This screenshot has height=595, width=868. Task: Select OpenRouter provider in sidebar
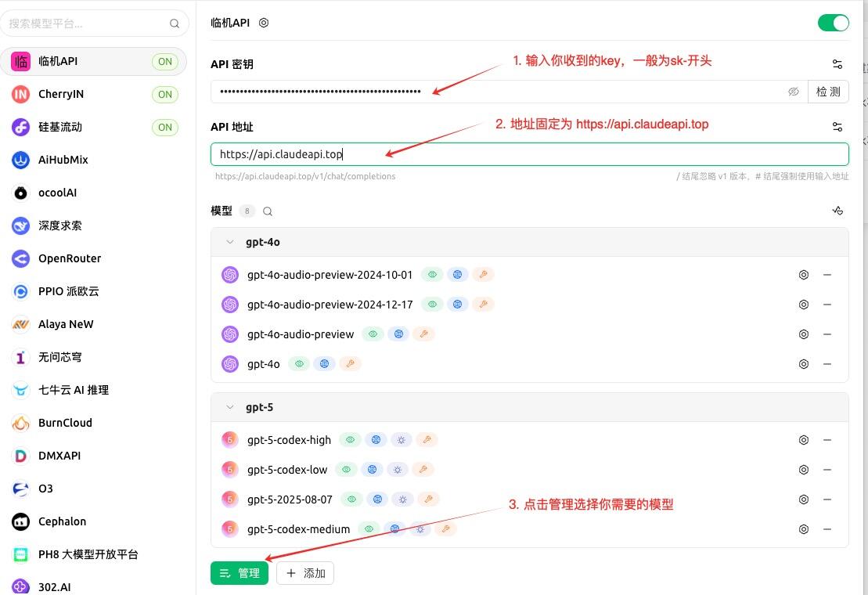[x=93, y=258]
